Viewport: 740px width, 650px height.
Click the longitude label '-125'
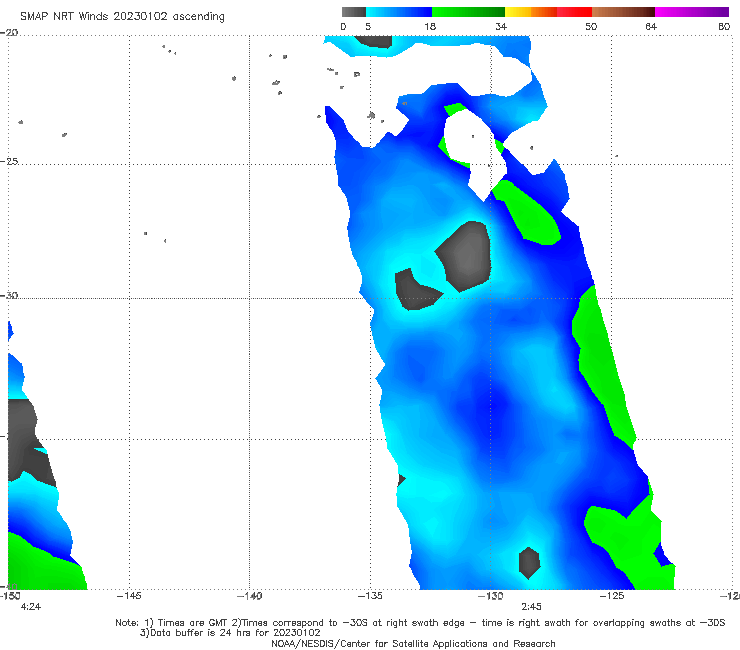coord(612,596)
